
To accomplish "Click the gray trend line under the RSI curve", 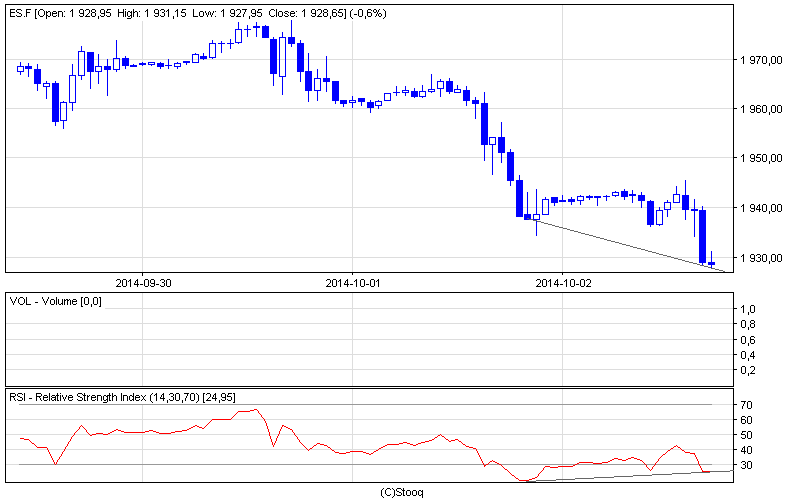I will click(628, 476).
